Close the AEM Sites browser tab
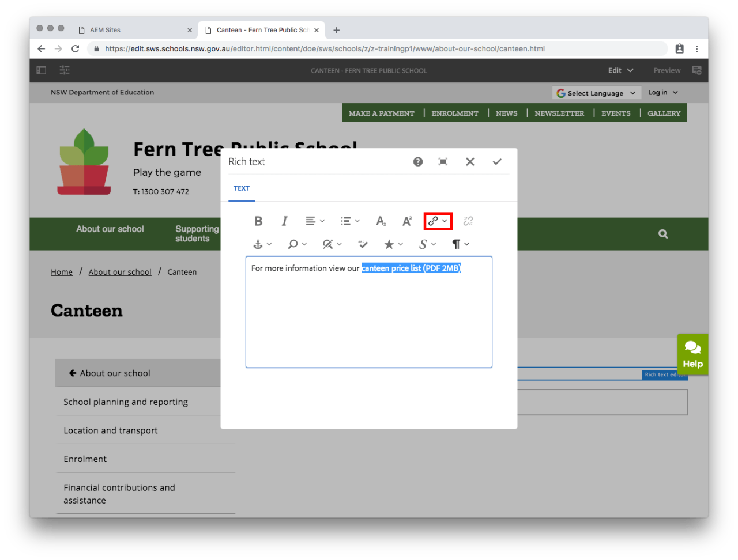Viewport: 738px width, 560px height. 190,30
